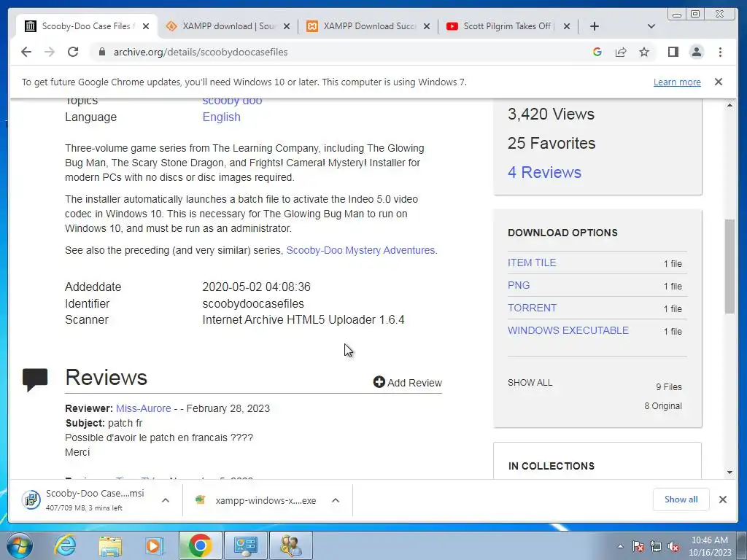Open the taskbar clock showing 10:46 AM
This screenshot has width=747, height=560.
click(709, 546)
